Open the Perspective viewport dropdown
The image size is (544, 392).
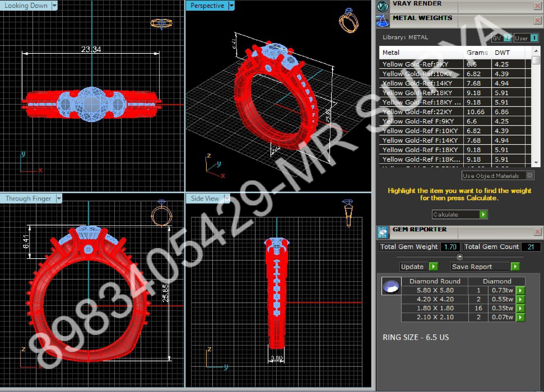point(231,5)
